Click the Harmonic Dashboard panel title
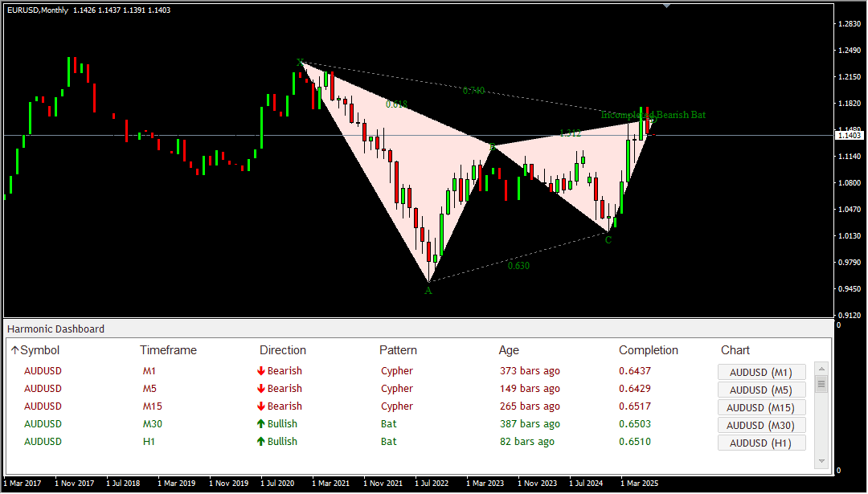The image size is (868, 494). coord(55,329)
